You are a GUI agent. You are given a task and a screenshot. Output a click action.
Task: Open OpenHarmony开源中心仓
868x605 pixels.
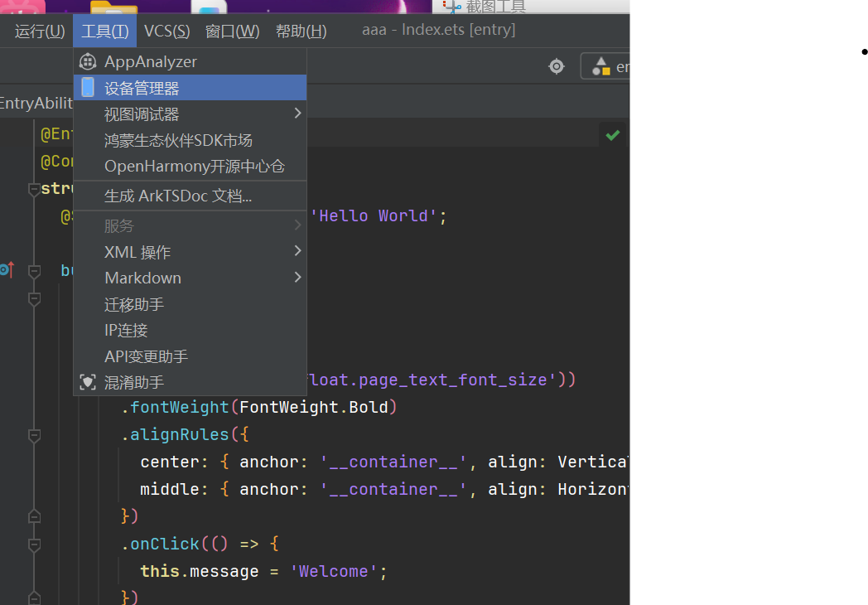tap(190, 167)
